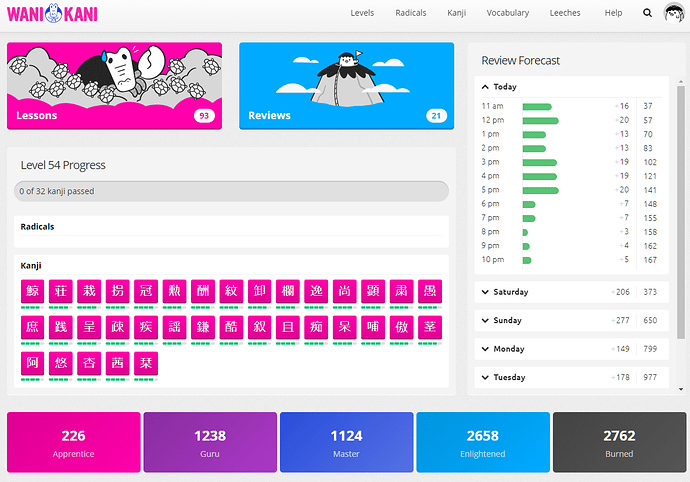Open the Vocabulary menu
The height and width of the screenshot is (482, 690).
(x=507, y=13)
